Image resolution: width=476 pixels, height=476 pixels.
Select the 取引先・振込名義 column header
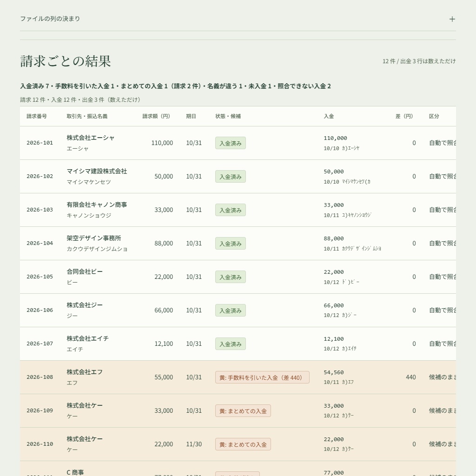coord(87,116)
